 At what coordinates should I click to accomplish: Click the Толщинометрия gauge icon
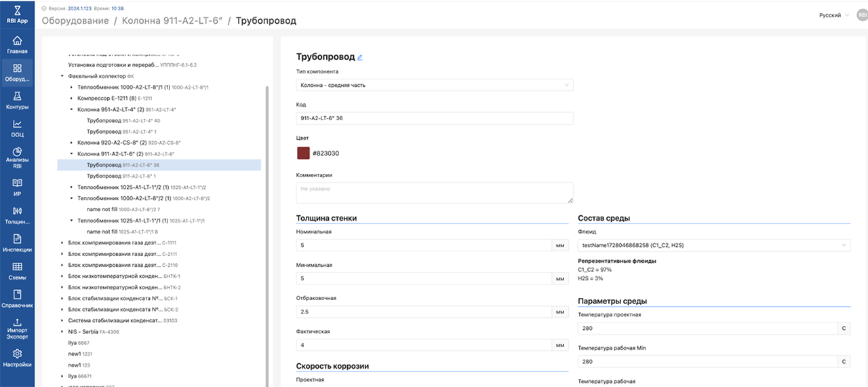click(17, 210)
